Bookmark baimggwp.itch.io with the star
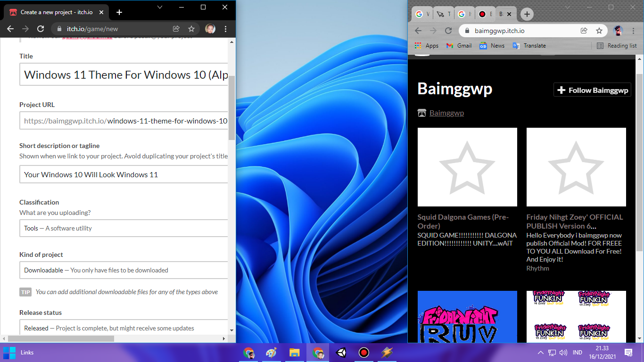Screen dimensions: 644x362 pos(599,31)
